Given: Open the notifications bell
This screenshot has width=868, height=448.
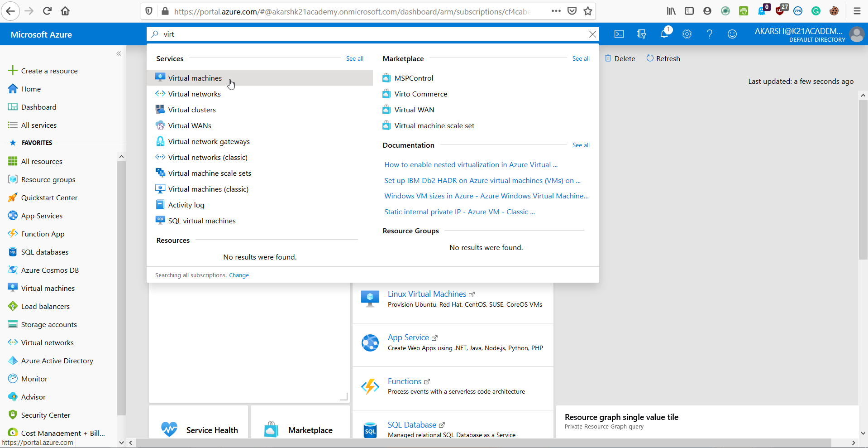Looking at the screenshot, I should tap(664, 34).
